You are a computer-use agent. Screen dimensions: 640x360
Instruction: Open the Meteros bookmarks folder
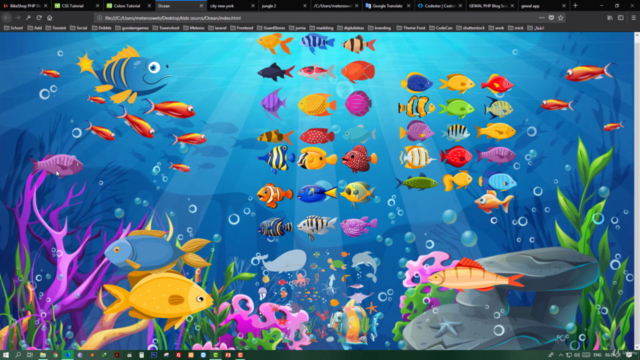point(193,28)
